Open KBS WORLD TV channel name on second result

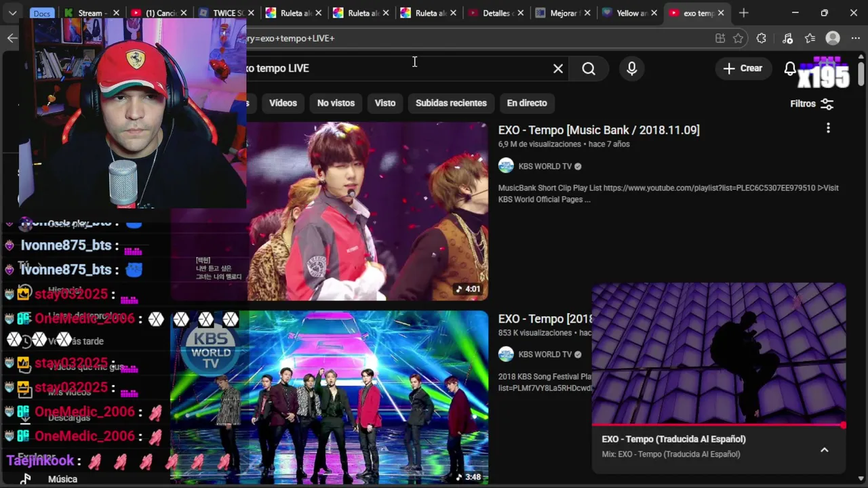tap(545, 354)
